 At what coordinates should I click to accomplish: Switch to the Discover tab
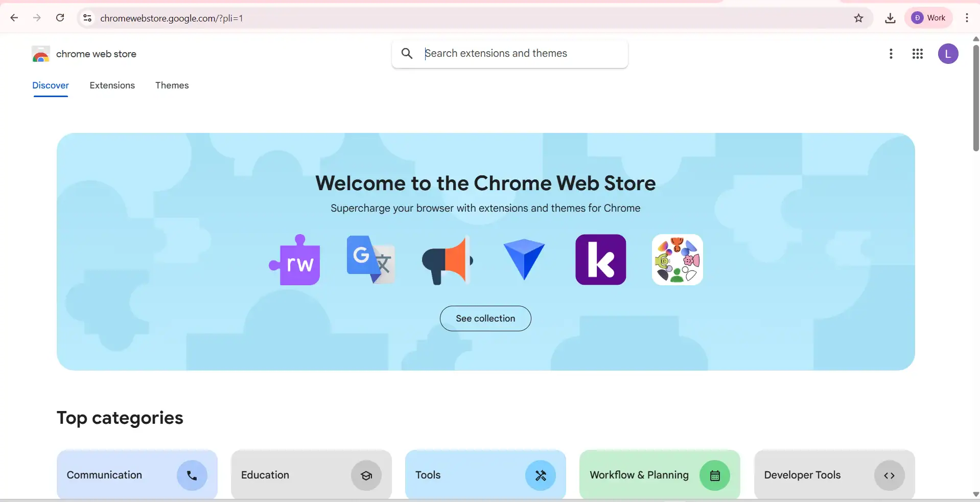click(x=51, y=85)
